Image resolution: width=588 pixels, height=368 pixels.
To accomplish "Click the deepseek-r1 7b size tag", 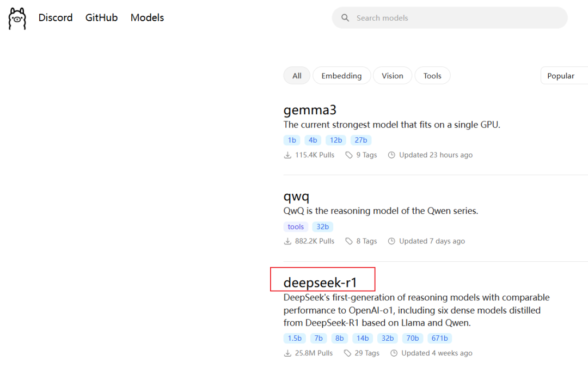I will click(x=318, y=338).
